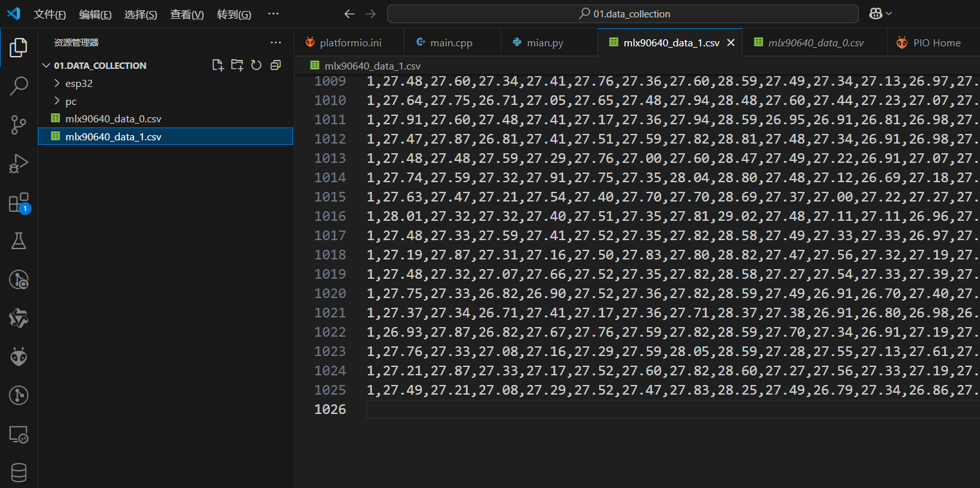Open the PlatformIO alien icon

coord(19,357)
